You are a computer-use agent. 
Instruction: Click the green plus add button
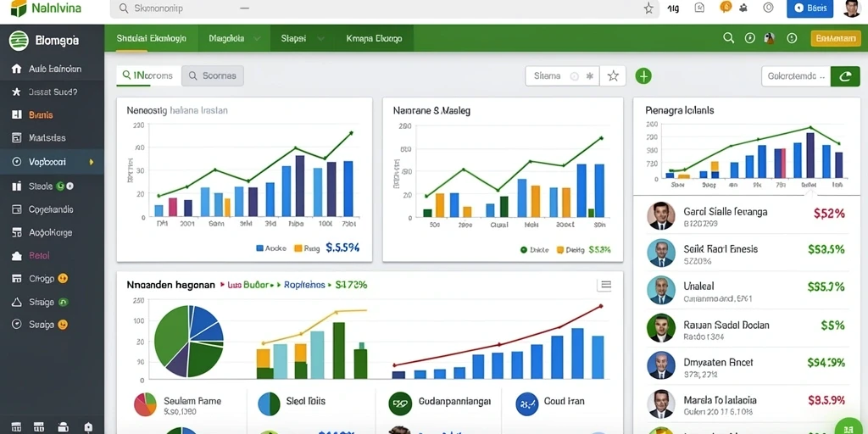(x=643, y=75)
